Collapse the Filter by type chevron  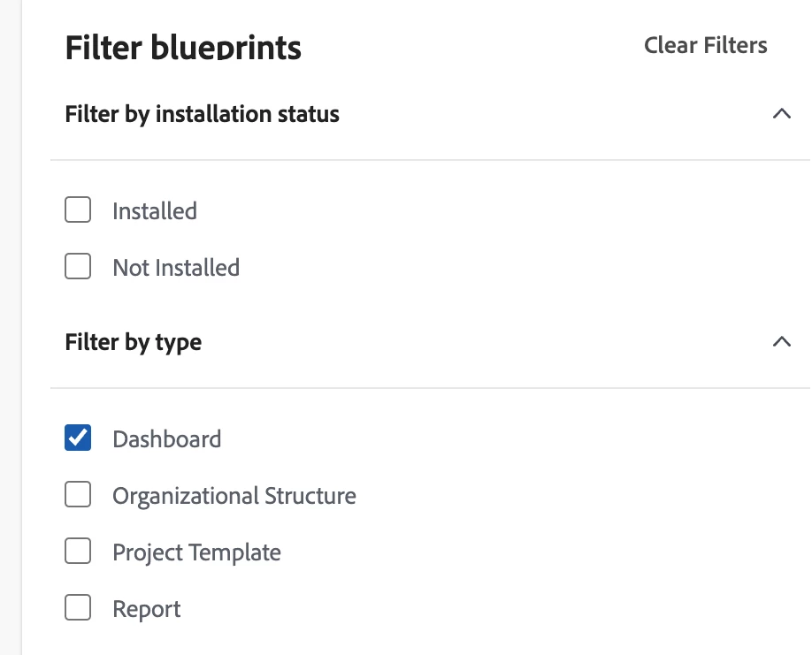(x=781, y=342)
